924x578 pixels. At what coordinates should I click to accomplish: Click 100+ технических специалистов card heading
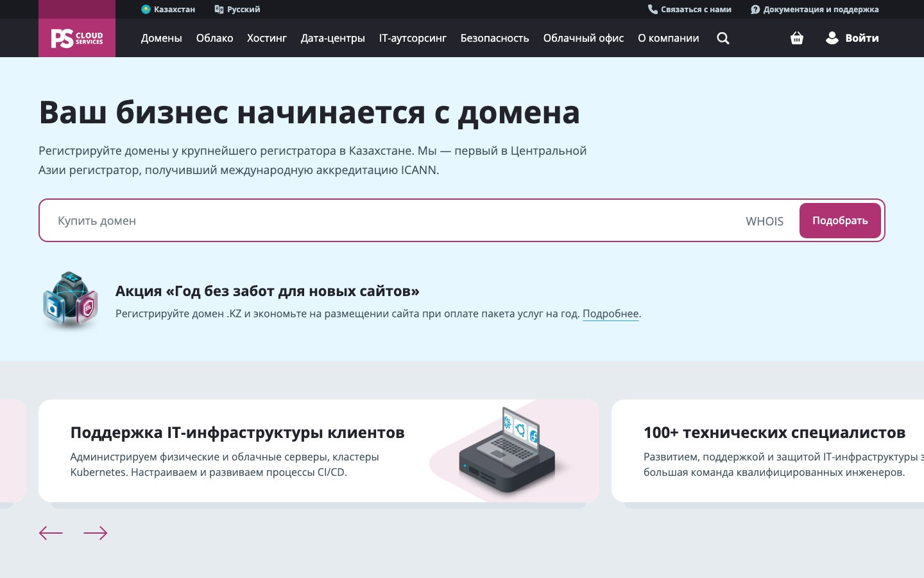pyautogui.click(x=774, y=432)
